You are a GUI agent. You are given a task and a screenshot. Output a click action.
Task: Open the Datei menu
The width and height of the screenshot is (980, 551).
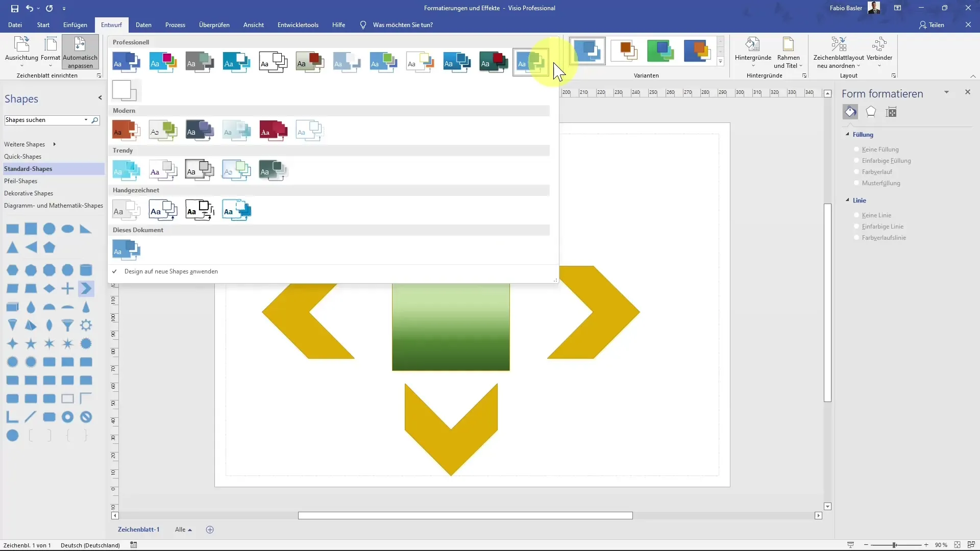15,25
